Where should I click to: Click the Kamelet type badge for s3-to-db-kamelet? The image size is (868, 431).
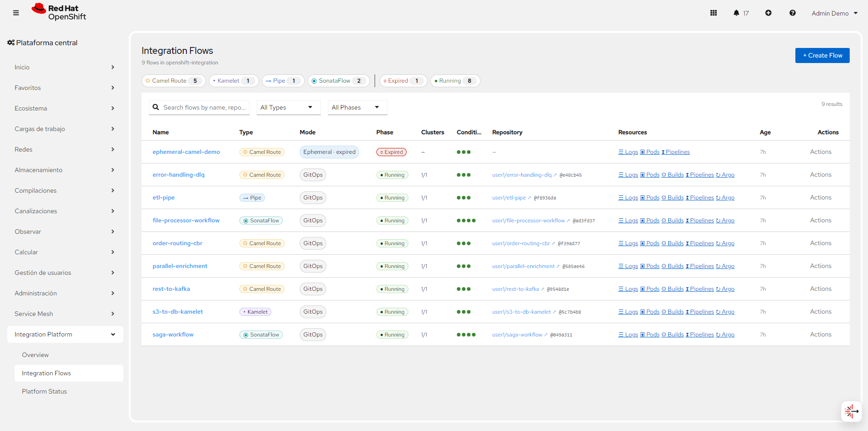click(x=255, y=312)
